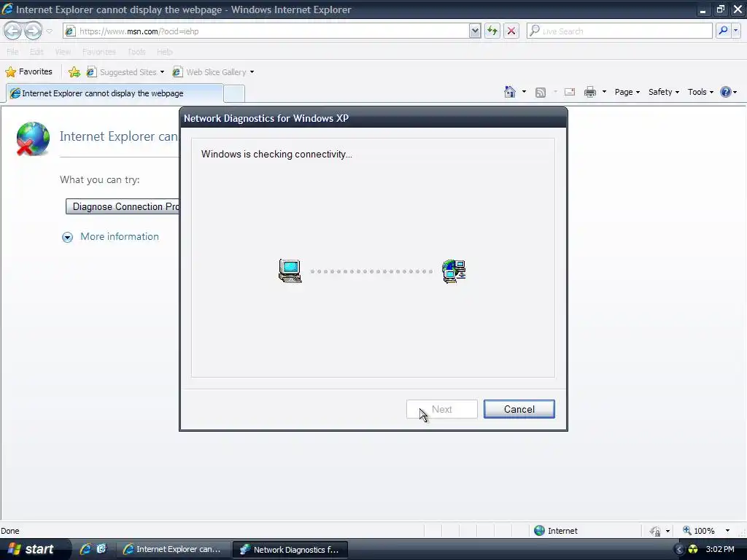Click the disabled Next button
The width and height of the screenshot is (747, 560).
[x=441, y=409]
